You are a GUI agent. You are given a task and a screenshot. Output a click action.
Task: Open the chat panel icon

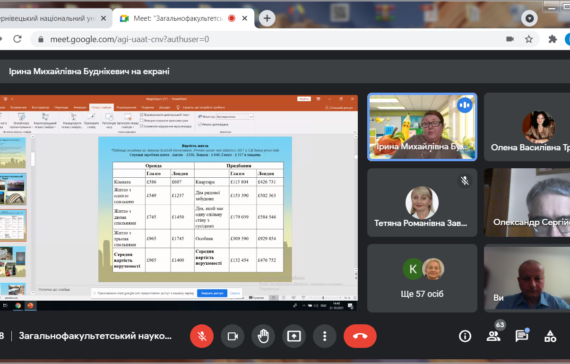point(522,336)
